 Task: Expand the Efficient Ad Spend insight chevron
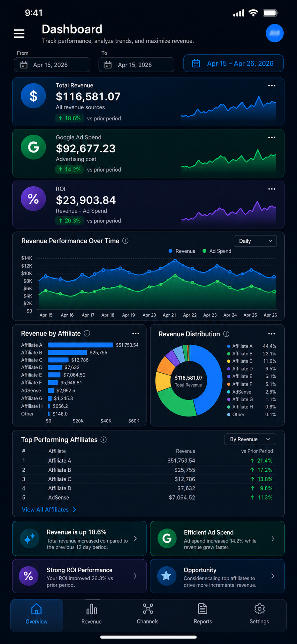click(x=273, y=538)
